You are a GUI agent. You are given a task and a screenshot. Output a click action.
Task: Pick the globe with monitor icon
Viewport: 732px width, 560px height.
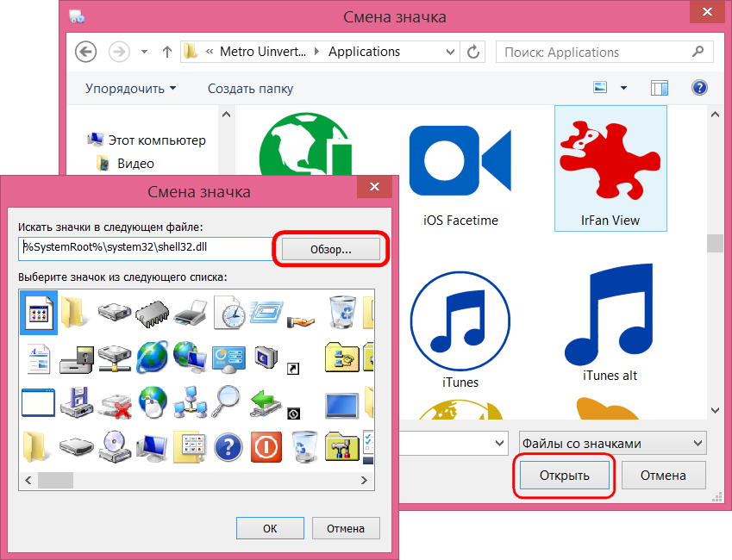tap(190, 358)
